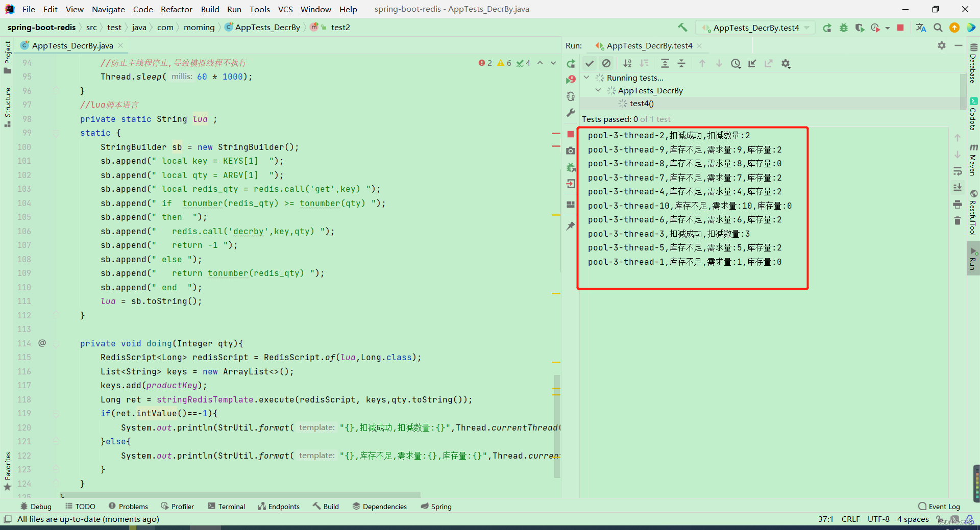This screenshot has height=530, width=980.
Task: Collapse the Running tests node
Action: (586, 78)
